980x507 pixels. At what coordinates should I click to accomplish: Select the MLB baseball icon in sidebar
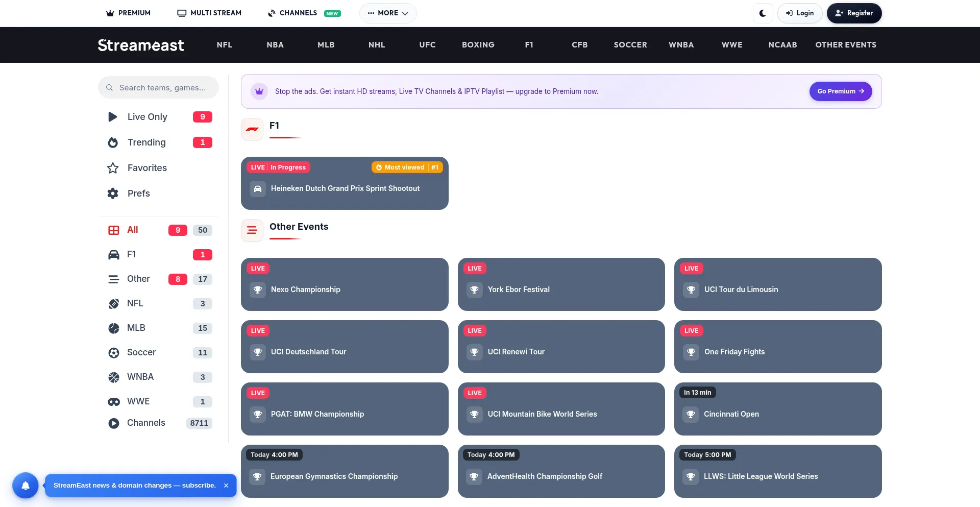114,328
